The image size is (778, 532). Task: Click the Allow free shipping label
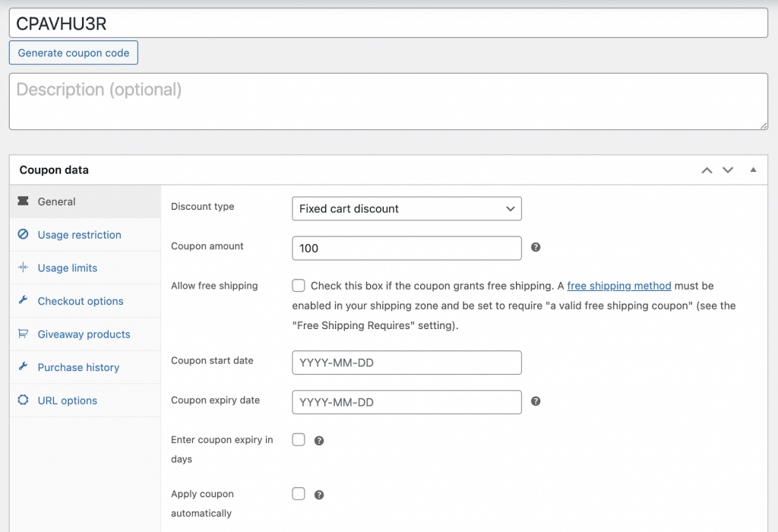coord(214,286)
